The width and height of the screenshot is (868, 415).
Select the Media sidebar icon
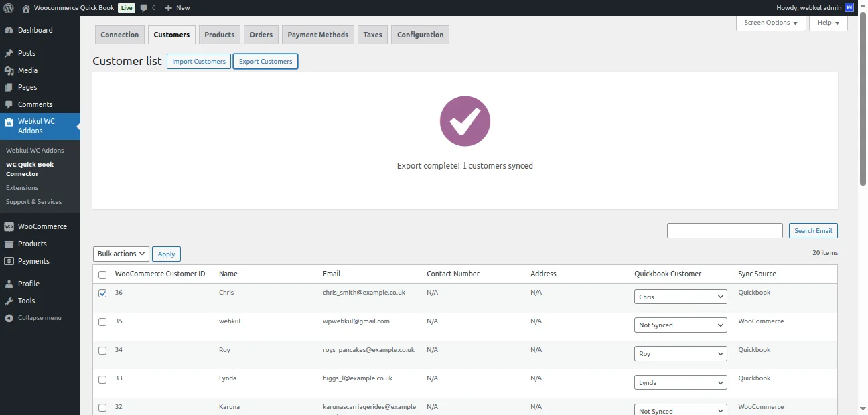9,70
